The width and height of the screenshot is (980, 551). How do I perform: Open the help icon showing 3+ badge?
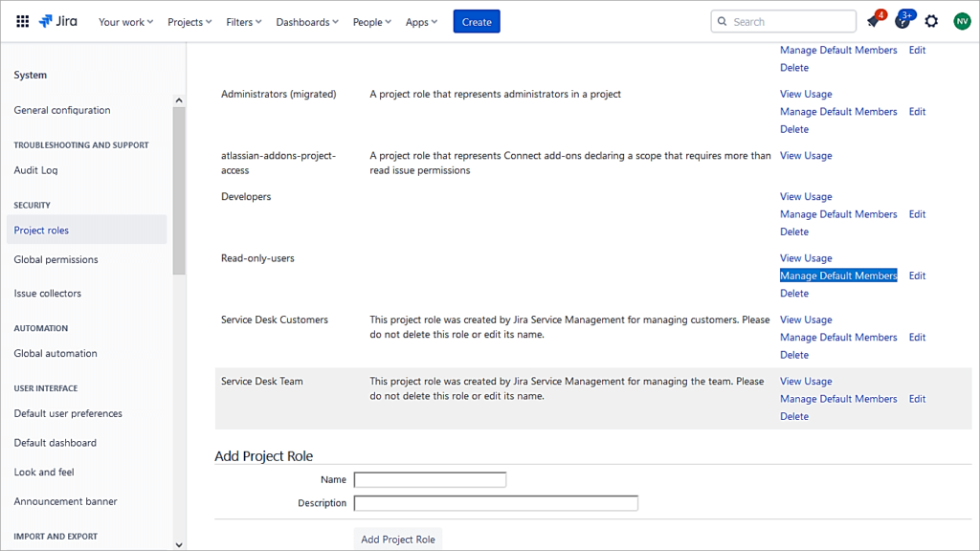[x=902, y=20]
